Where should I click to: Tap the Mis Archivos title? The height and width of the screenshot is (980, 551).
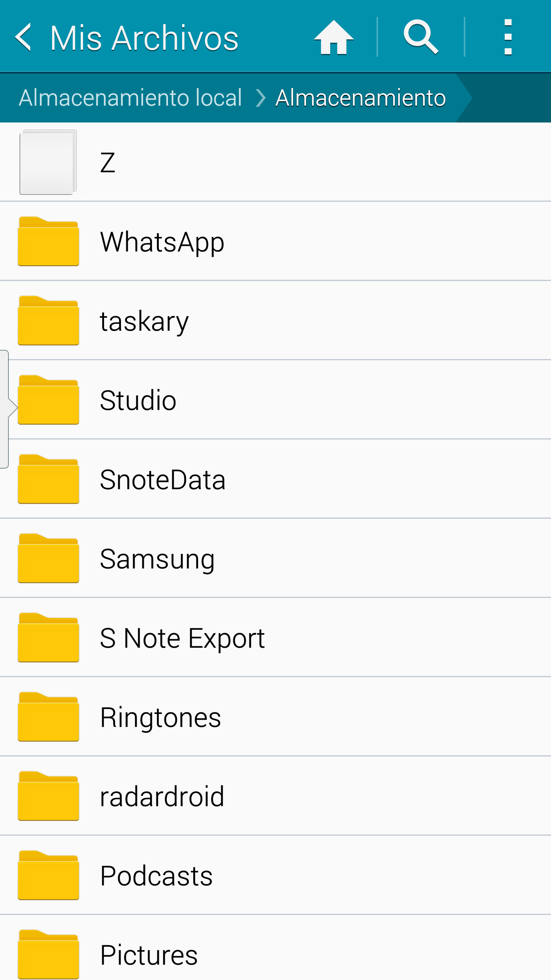pyautogui.click(x=144, y=38)
